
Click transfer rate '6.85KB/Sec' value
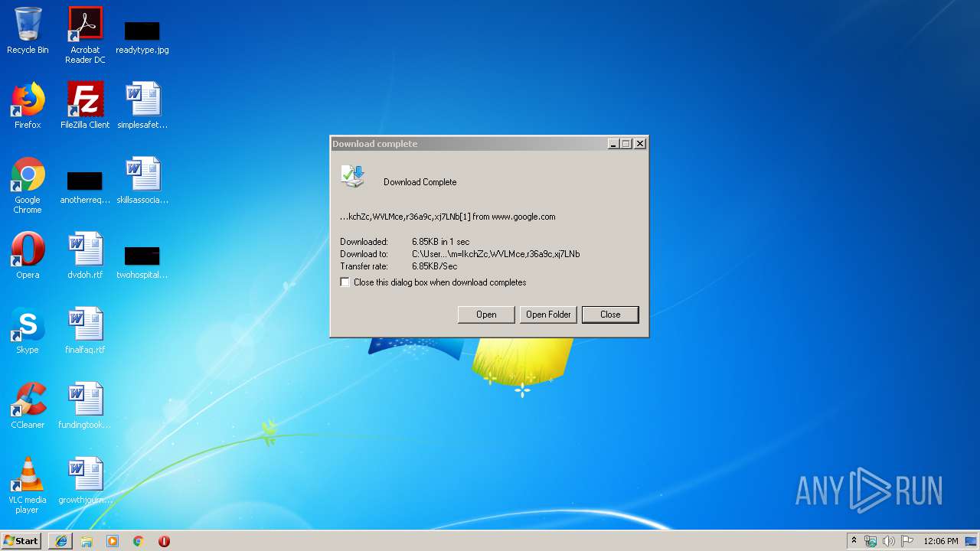(435, 266)
